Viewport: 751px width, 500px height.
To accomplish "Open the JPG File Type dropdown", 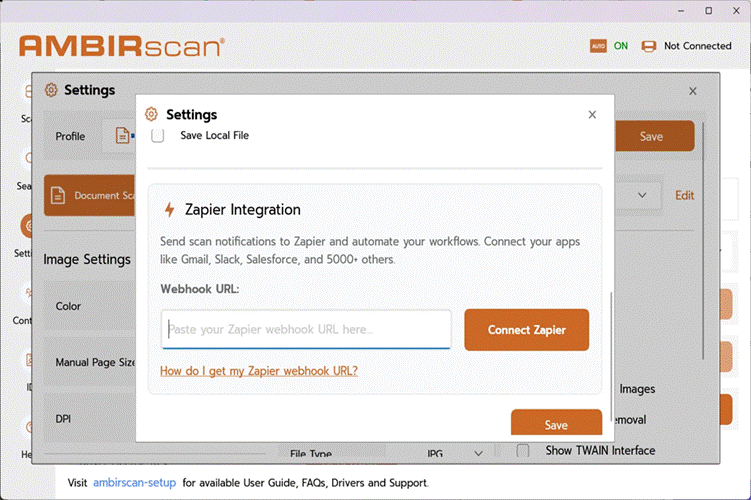I will pyautogui.click(x=454, y=453).
